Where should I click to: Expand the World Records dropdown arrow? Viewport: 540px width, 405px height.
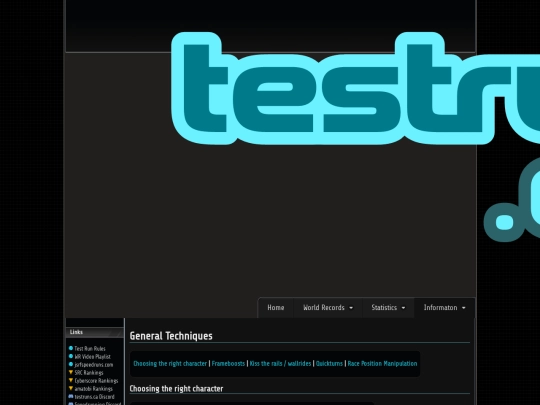pyautogui.click(x=351, y=308)
